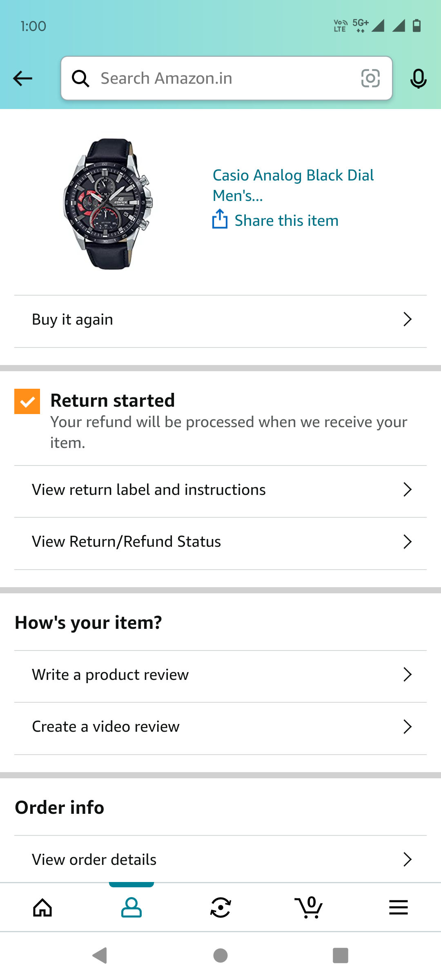441x980 pixels.
Task: Expand View Return/Refund Status chevron
Action: tap(407, 542)
